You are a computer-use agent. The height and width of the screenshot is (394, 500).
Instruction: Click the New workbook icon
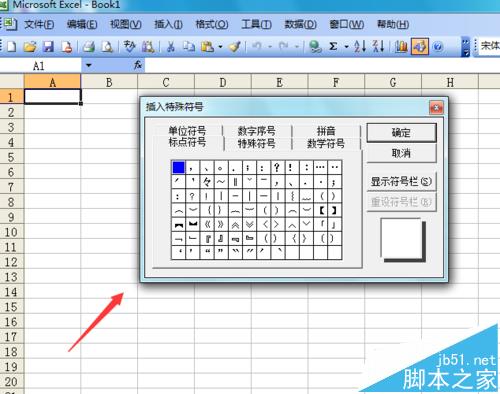click(x=12, y=47)
